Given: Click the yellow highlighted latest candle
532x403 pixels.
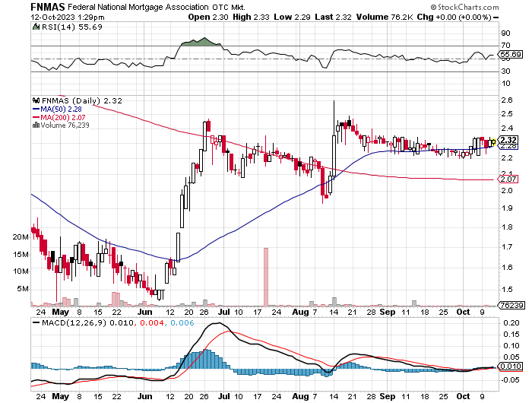Looking at the screenshot, I should [493, 142].
